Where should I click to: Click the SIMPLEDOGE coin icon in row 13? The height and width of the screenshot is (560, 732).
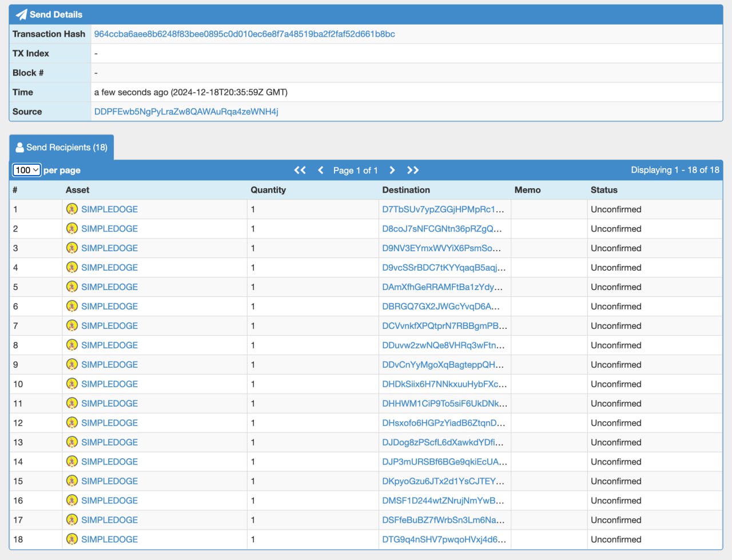point(72,443)
